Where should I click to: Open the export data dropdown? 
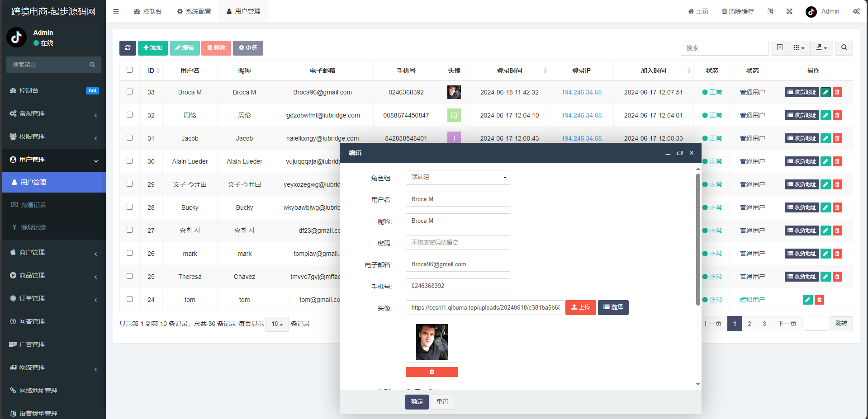(x=821, y=48)
